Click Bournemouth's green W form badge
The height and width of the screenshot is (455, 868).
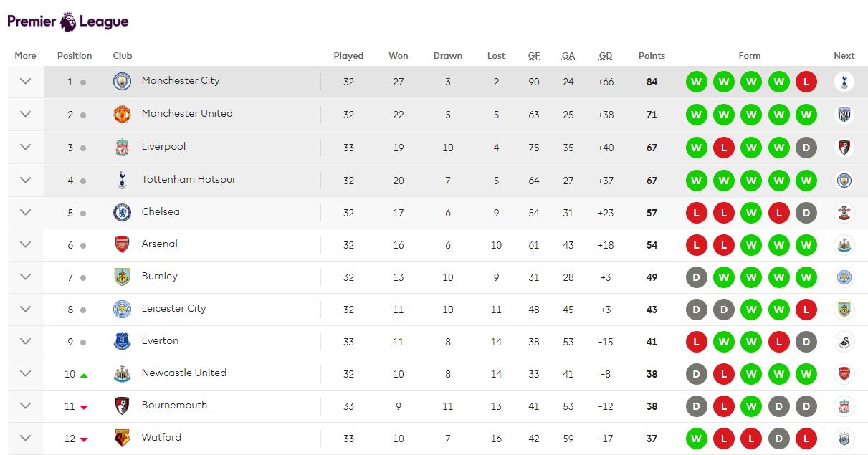pos(751,406)
